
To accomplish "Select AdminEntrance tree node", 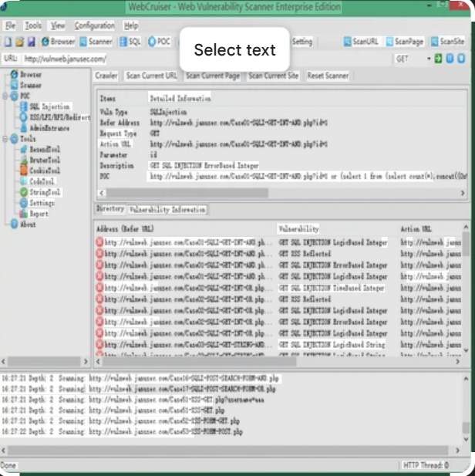I will point(45,128).
